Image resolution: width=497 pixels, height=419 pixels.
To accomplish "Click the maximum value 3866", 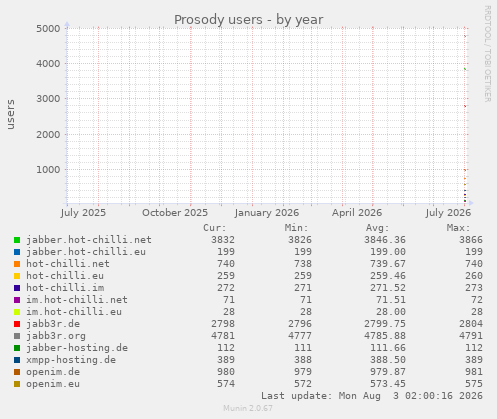I will (x=471, y=240).
